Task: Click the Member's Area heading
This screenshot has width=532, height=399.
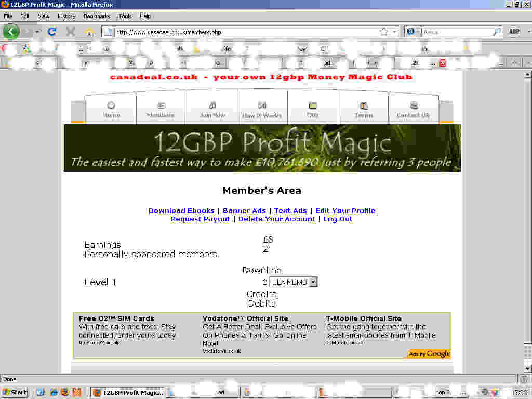Action: click(x=262, y=191)
